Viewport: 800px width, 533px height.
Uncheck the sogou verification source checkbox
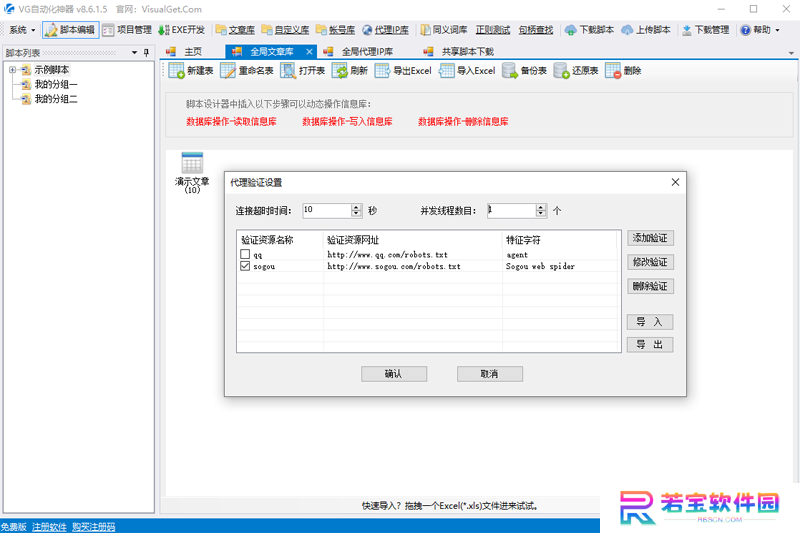click(245, 266)
